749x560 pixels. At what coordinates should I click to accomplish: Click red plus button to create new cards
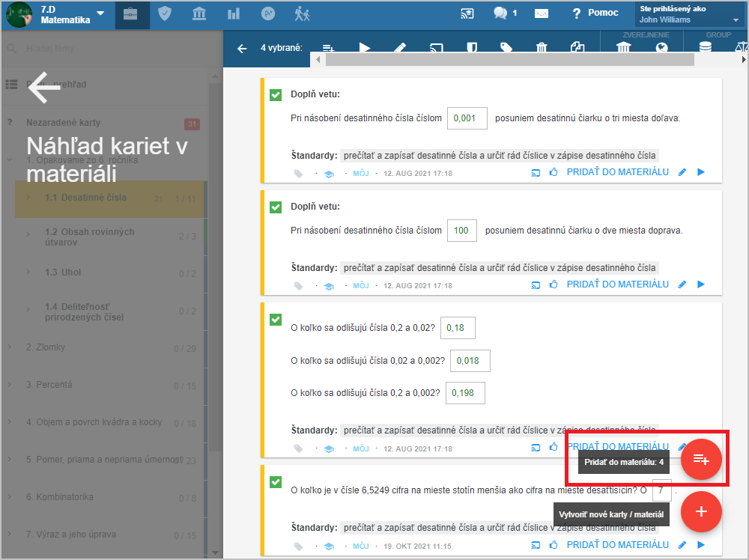pos(701,512)
